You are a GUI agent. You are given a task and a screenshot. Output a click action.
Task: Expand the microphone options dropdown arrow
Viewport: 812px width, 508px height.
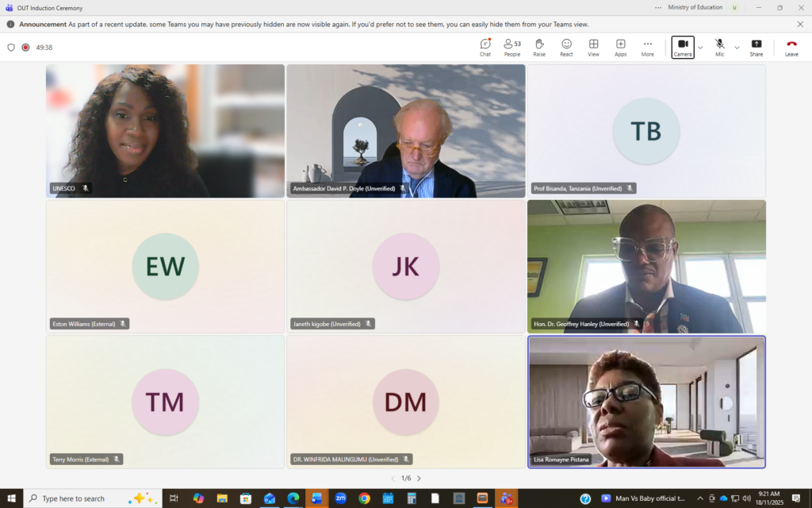click(737, 48)
